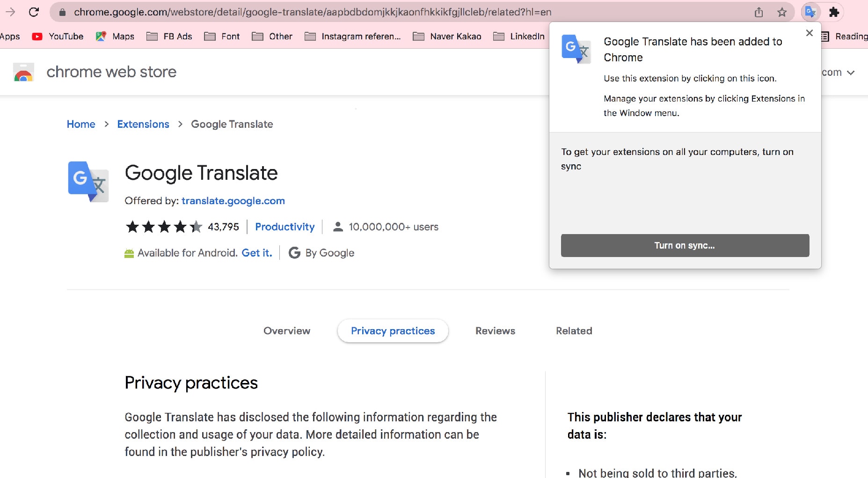Open the Extensions puzzle piece menu
Image resolution: width=868 pixels, height=478 pixels.
(x=834, y=12)
